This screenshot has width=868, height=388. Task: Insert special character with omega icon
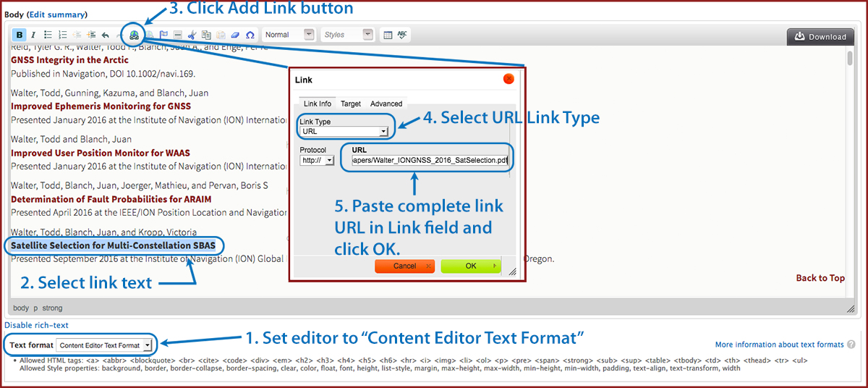tap(250, 35)
